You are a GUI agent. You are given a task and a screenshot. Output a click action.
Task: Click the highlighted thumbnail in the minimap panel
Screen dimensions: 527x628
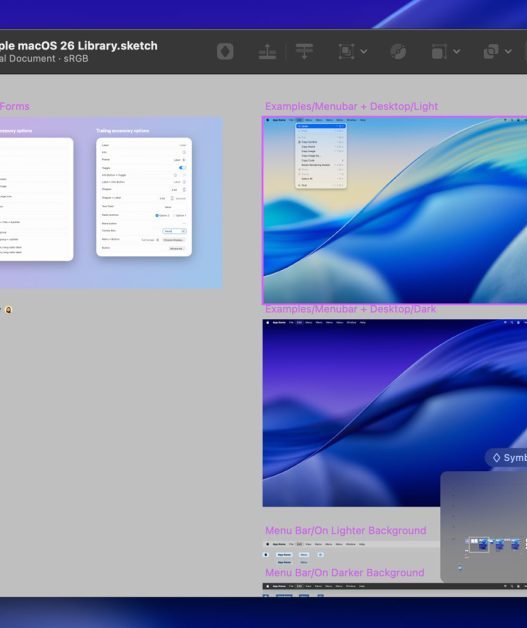(x=479, y=545)
